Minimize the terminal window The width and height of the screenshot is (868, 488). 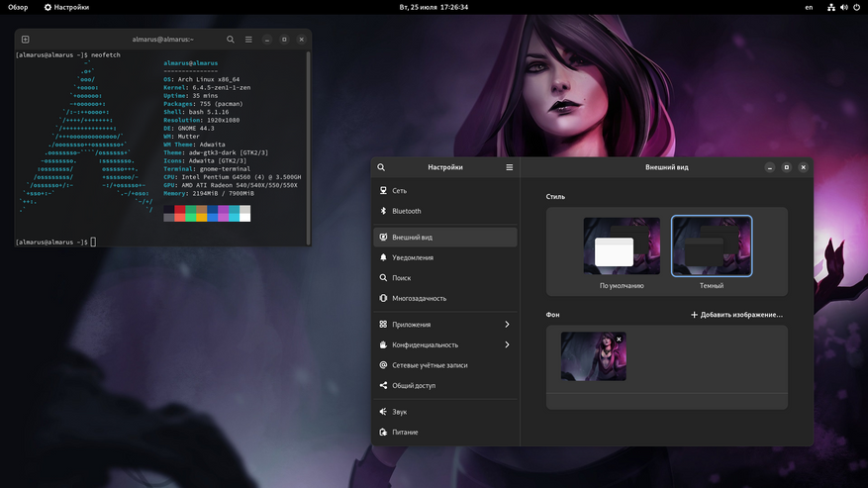[267, 40]
